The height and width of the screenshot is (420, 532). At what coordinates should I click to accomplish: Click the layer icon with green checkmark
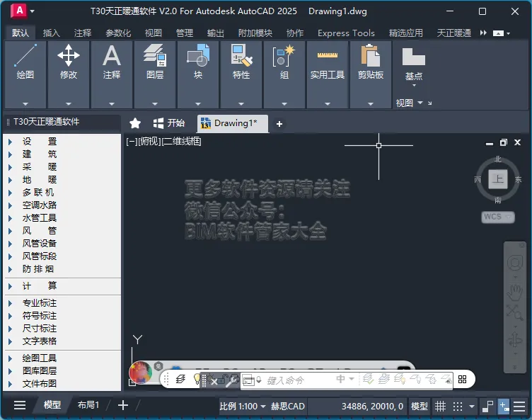(x=368, y=379)
